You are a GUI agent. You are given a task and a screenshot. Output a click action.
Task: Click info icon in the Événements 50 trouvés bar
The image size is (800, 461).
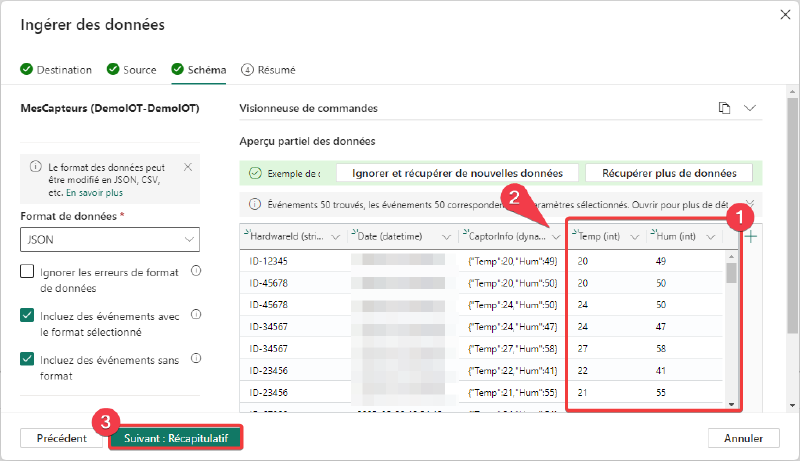pos(255,204)
